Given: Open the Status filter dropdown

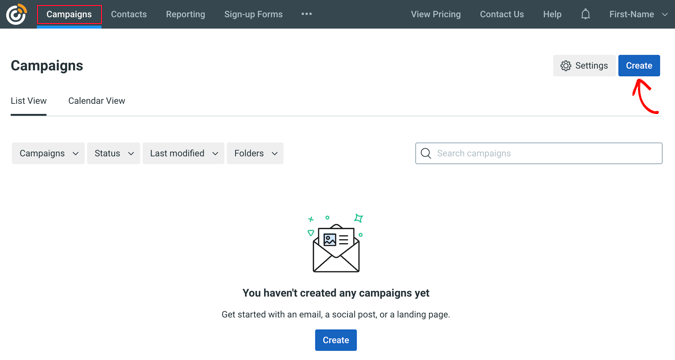Looking at the screenshot, I should (x=114, y=153).
